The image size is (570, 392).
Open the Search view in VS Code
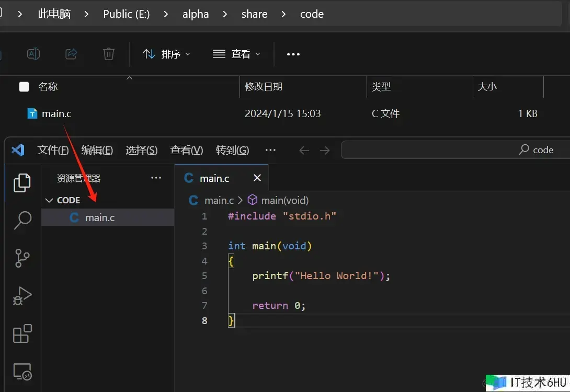22,220
